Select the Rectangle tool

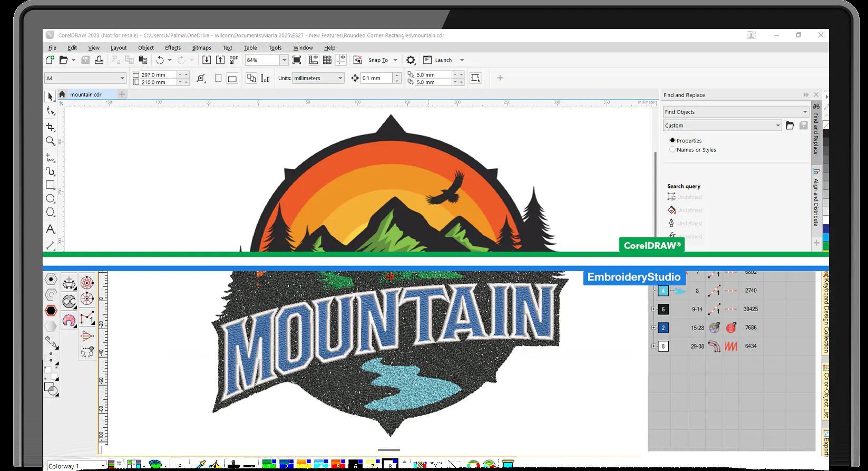50,185
